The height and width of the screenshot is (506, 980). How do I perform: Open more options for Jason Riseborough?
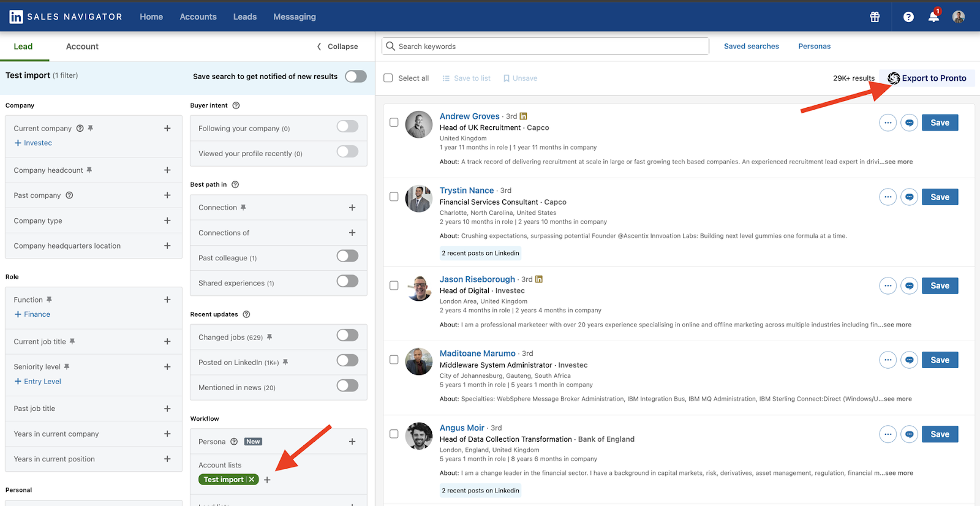point(888,285)
